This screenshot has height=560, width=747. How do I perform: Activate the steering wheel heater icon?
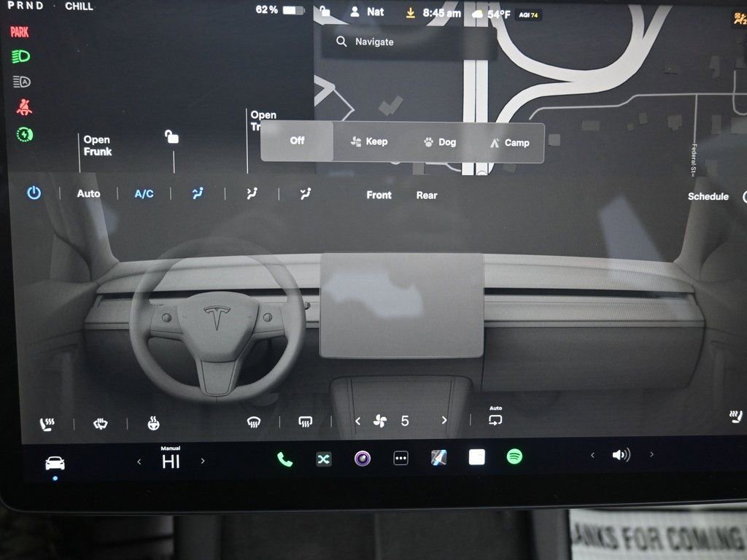152,421
